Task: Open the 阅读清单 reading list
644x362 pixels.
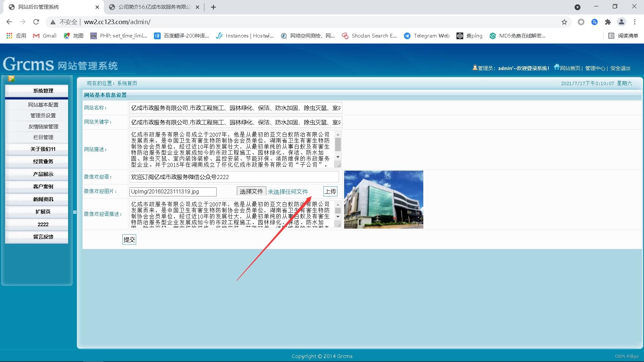Action: coord(623,36)
